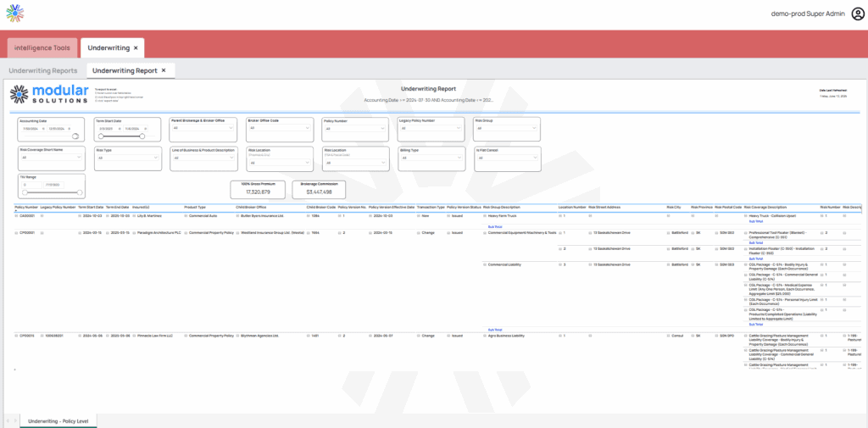
Task: Sort by Risk Coverage Description column header
Action: tap(765, 207)
